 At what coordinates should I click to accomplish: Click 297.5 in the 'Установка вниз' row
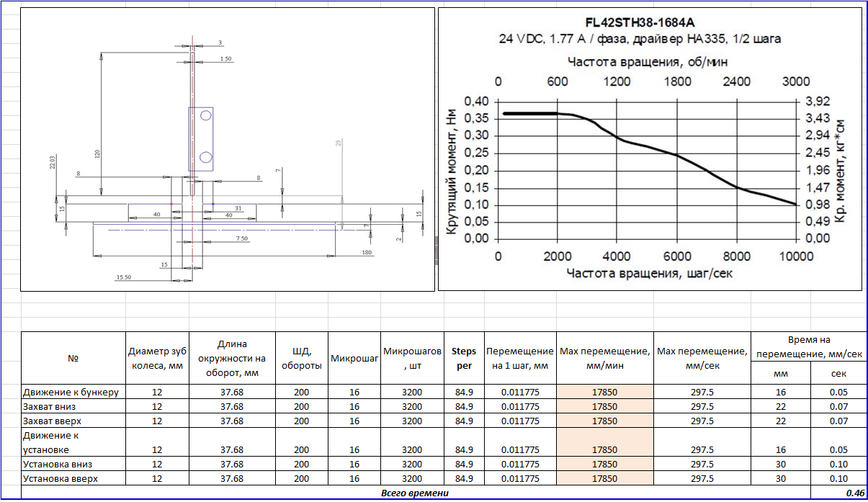pyautogui.click(x=702, y=464)
